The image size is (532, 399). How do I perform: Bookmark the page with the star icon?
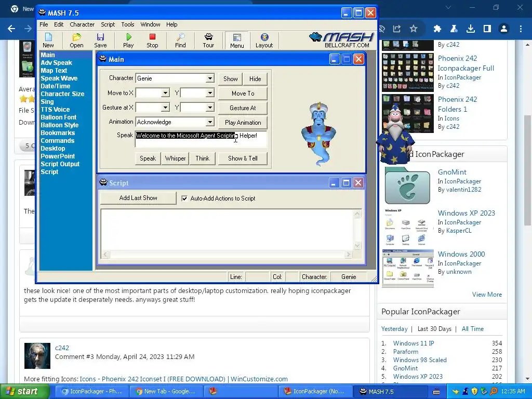pos(413,29)
